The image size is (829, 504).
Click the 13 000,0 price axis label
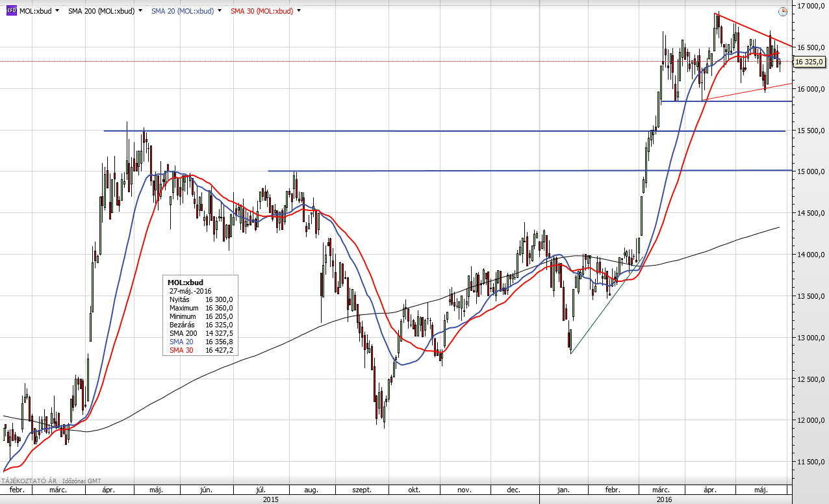(x=810, y=338)
